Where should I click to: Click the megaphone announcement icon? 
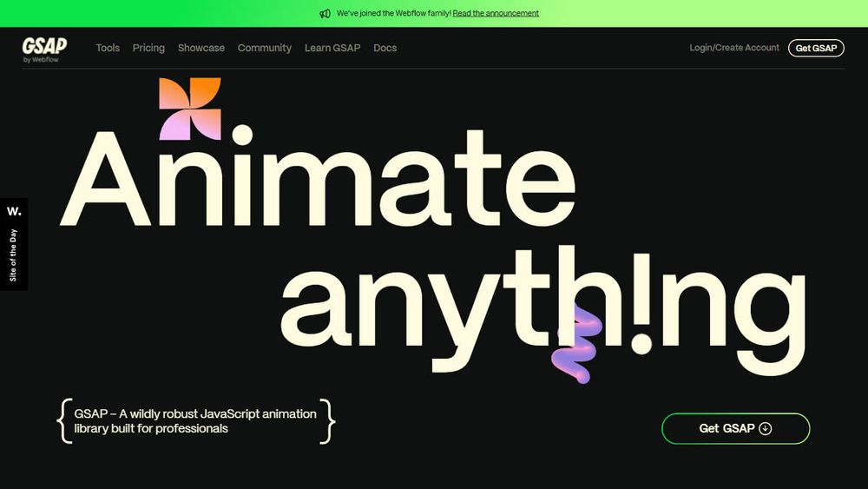[325, 13]
